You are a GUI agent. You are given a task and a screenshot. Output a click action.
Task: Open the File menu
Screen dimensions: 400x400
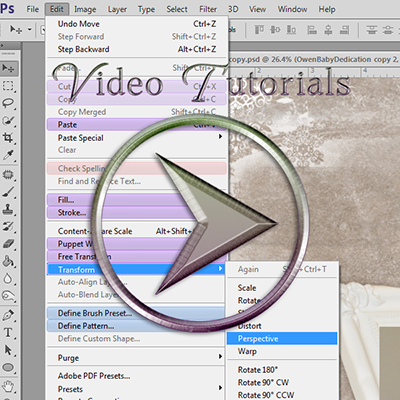[x=33, y=9]
